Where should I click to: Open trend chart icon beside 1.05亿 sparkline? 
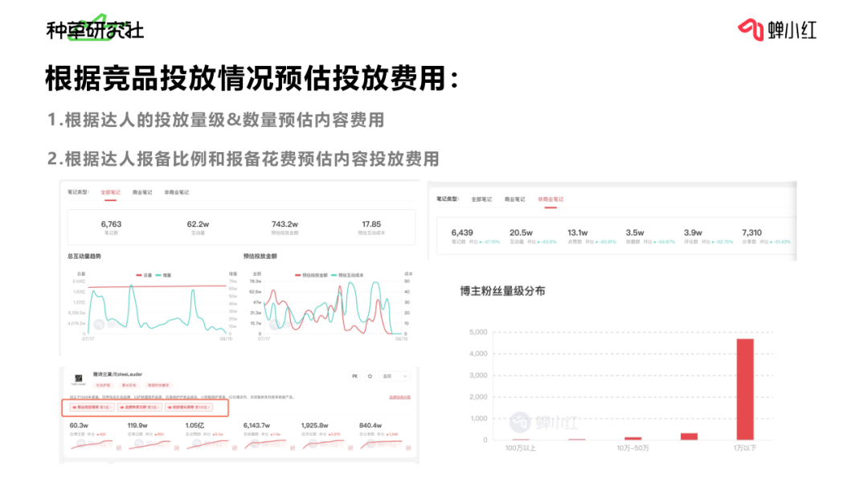click(x=234, y=448)
